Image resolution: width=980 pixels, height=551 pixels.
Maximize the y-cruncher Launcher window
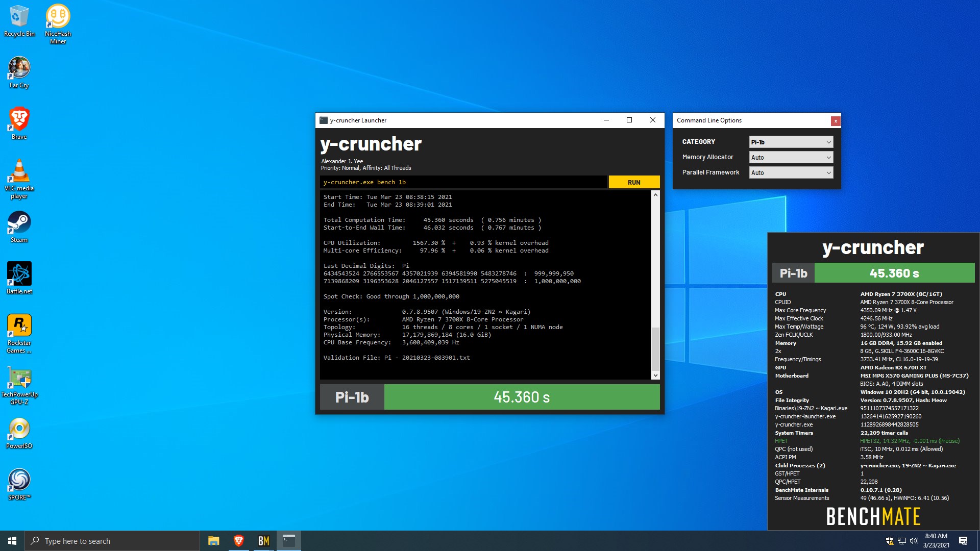[x=629, y=120]
